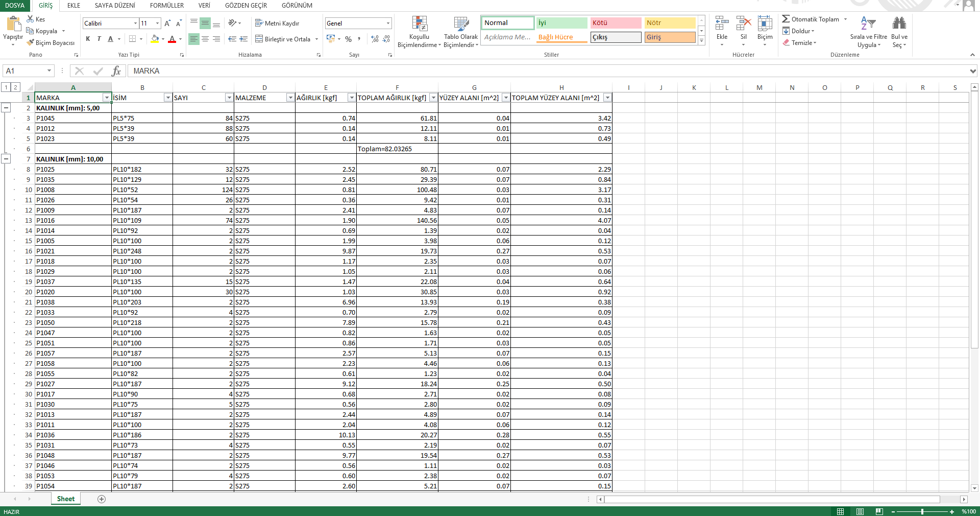Toggle italic T formatting

(99, 39)
